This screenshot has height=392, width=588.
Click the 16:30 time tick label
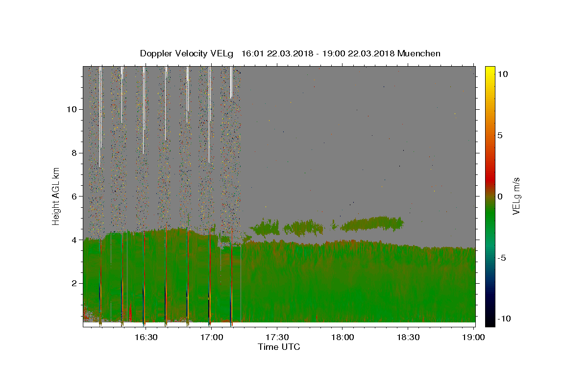click(x=146, y=337)
